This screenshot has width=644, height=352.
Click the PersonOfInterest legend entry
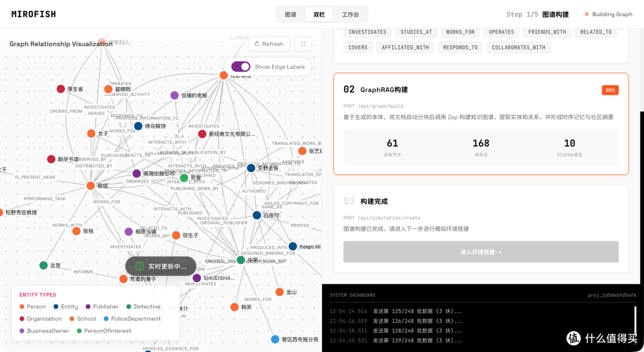[x=104, y=331]
